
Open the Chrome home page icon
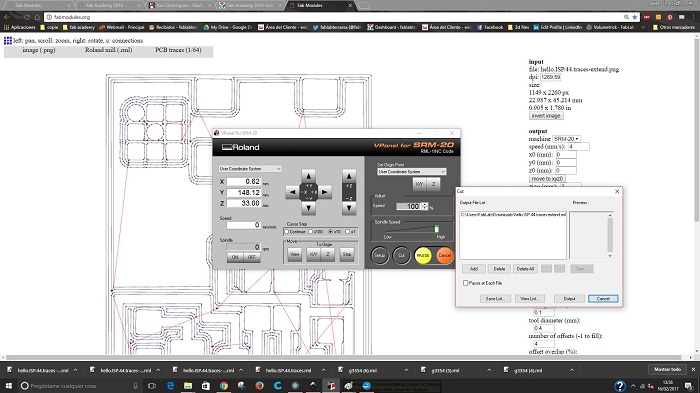(x=38, y=17)
